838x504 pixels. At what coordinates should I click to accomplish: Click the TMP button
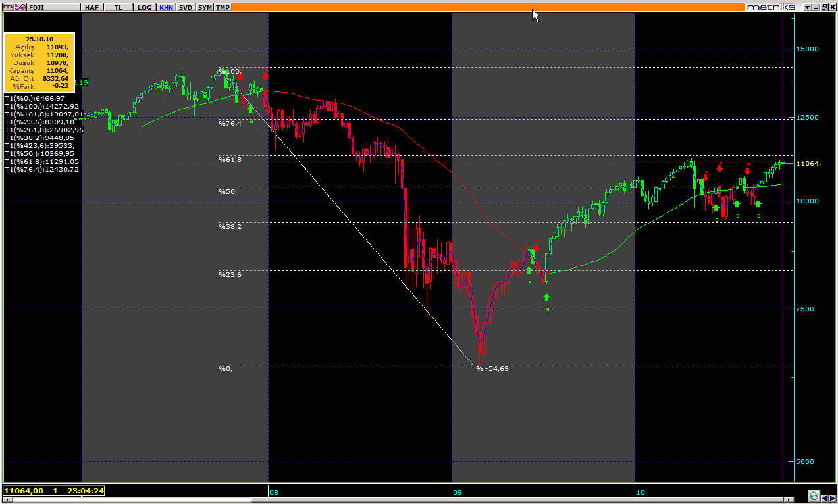point(223,7)
